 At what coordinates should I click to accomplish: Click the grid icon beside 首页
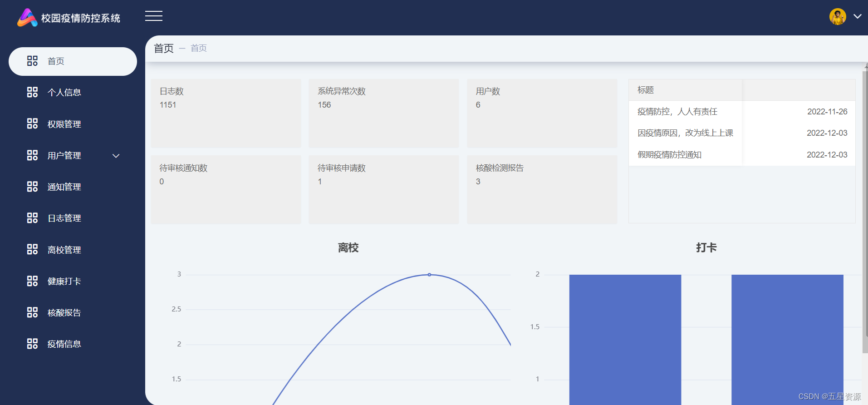tap(32, 61)
